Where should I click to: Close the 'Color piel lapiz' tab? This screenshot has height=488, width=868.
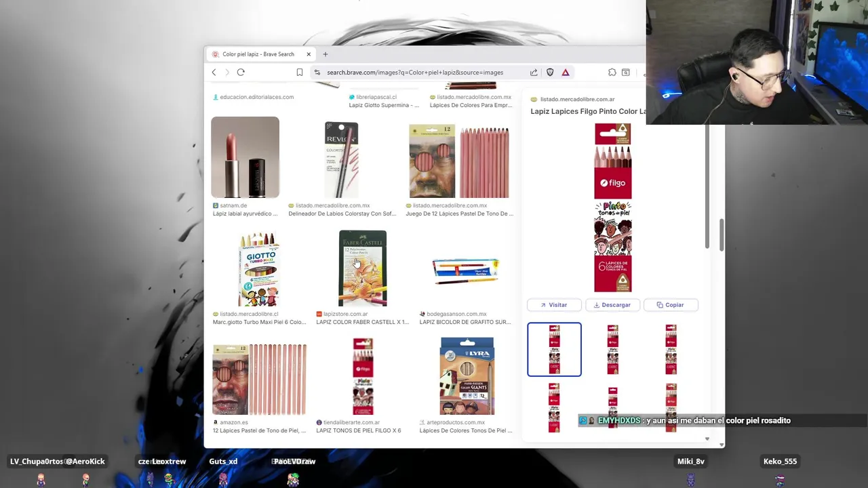pos(309,54)
